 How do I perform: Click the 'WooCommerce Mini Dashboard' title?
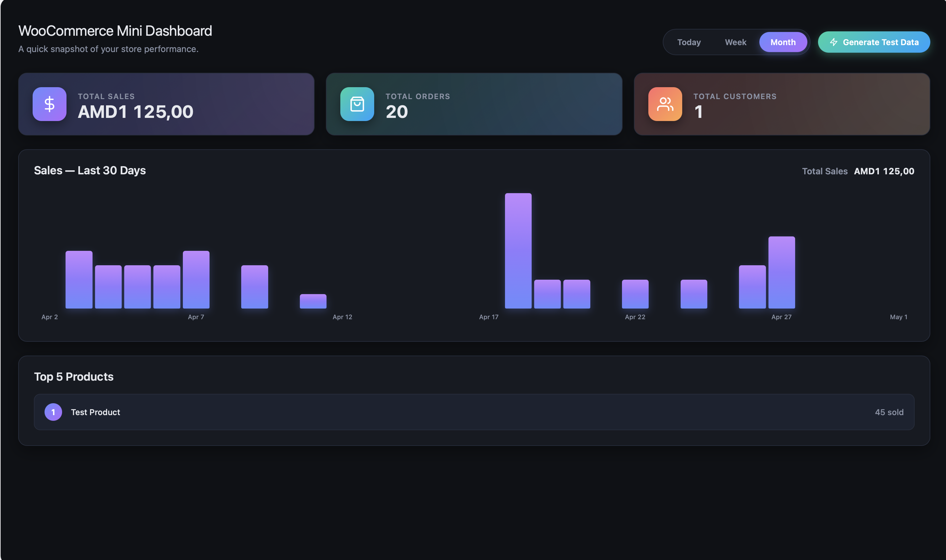pos(115,31)
